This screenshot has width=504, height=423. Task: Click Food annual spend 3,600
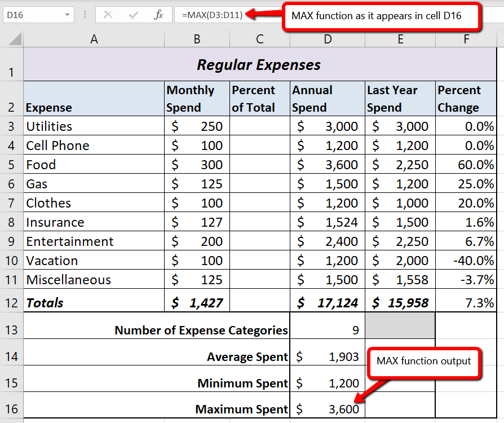(x=328, y=164)
